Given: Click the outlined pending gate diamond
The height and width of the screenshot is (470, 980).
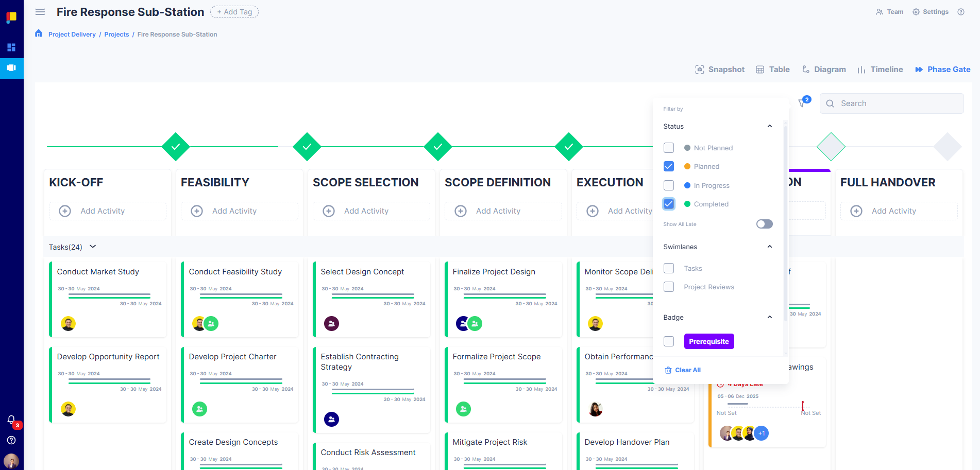Looking at the screenshot, I should [x=831, y=147].
